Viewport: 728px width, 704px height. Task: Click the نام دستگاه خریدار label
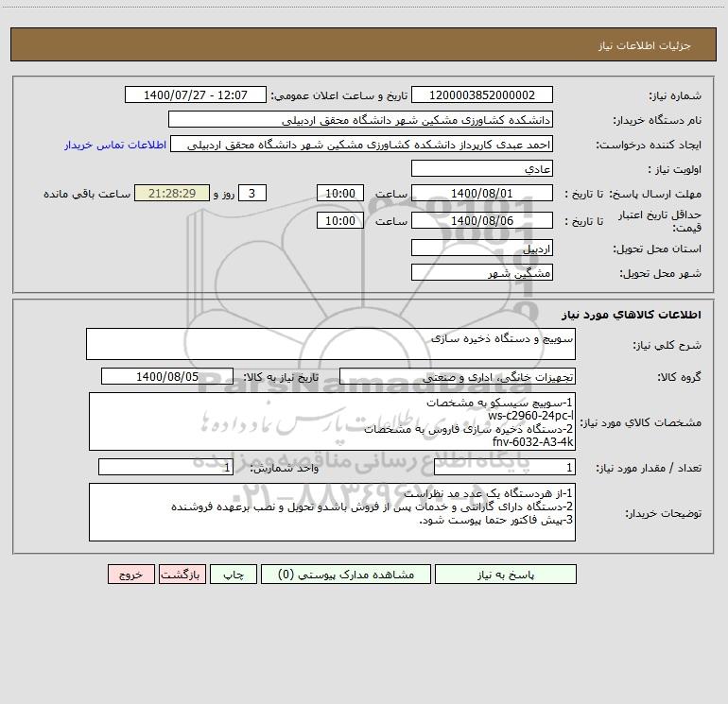click(657, 121)
